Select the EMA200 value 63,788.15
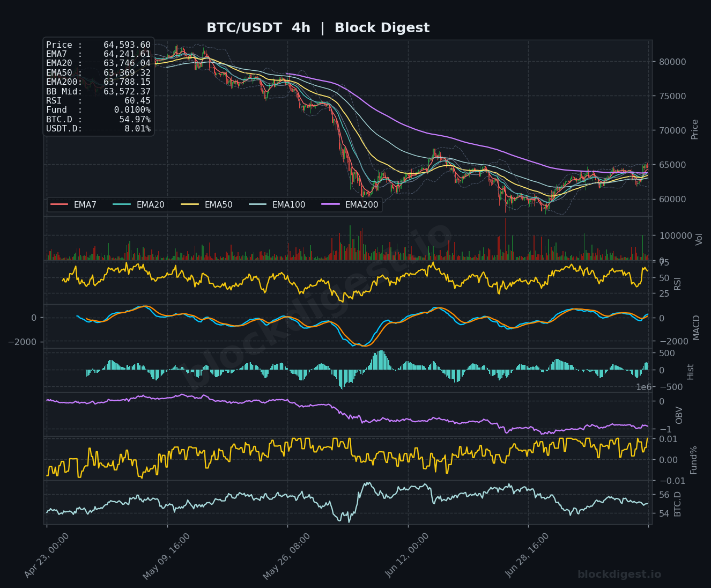The height and width of the screenshot is (588, 711). pos(127,82)
